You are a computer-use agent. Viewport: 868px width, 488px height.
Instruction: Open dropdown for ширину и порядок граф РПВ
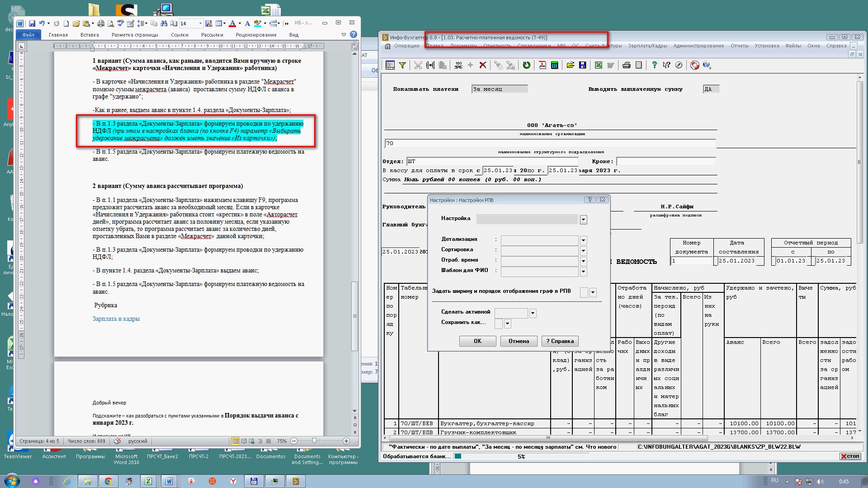pyautogui.click(x=593, y=292)
